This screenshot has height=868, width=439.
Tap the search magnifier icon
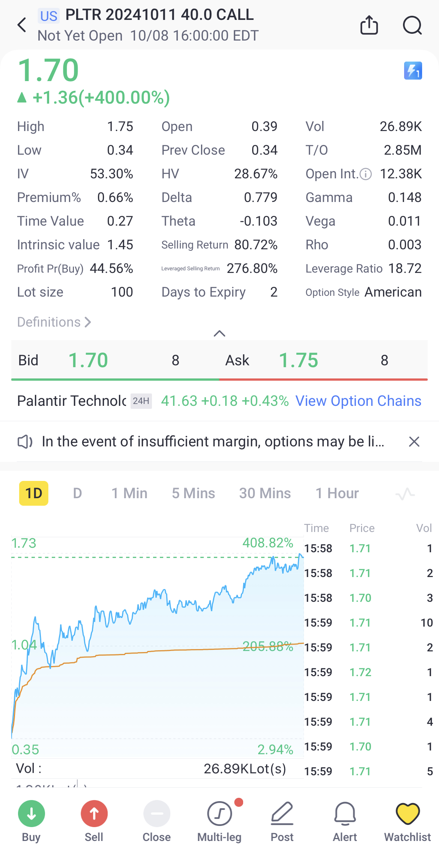click(x=412, y=25)
